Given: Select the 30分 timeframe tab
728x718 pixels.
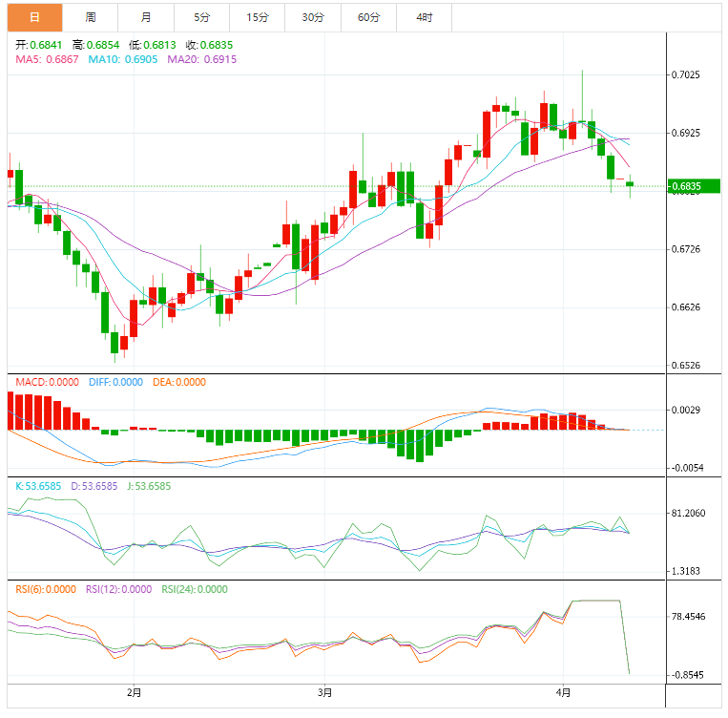Looking at the screenshot, I should tap(312, 17).
